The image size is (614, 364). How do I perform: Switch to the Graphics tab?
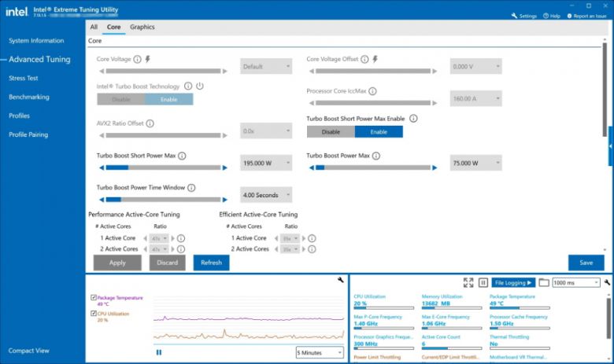(142, 27)
